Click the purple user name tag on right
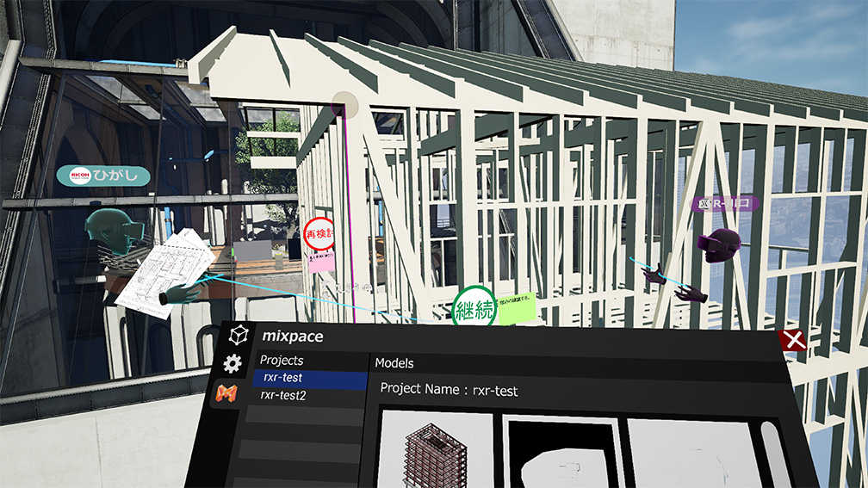The height and width of the screenshot is (488, 868). pos(725,204)
